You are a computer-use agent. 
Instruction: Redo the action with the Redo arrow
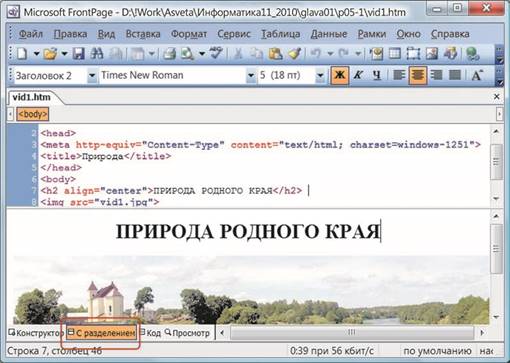(x=344, y=53)
